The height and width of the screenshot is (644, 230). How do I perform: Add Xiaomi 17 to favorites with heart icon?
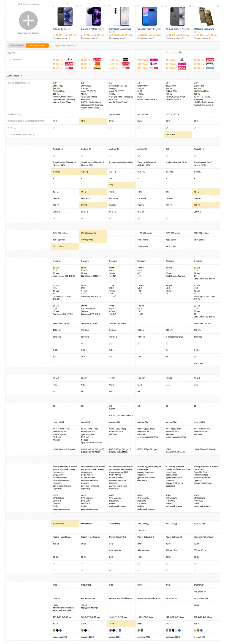[53, 6]
